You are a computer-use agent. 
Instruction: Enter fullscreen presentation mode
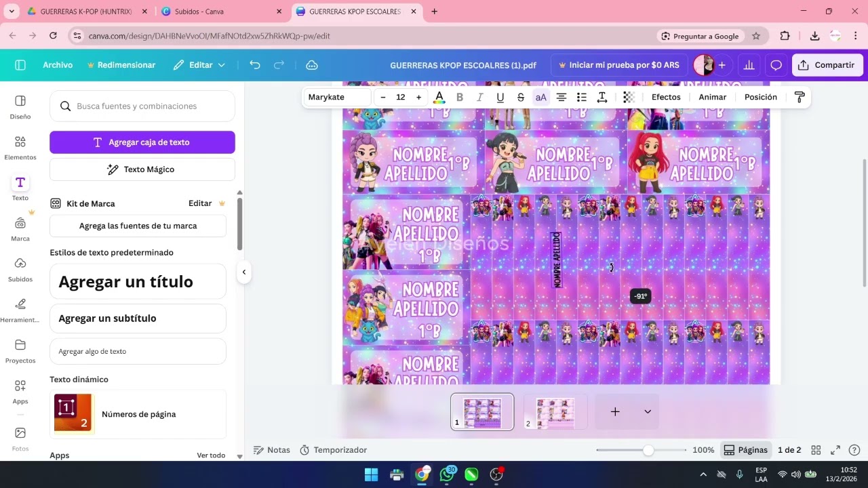835,450
